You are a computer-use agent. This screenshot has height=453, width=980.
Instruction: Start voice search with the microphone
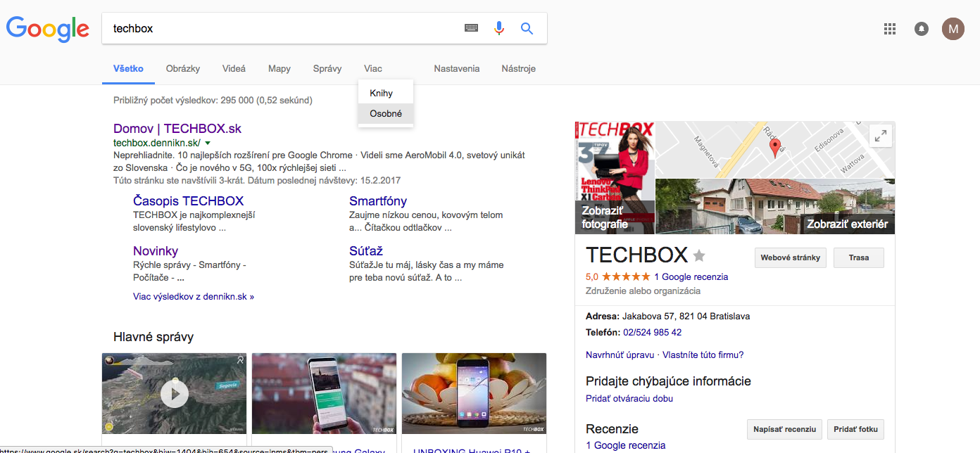pyautogui.click(x=499, y=28)
